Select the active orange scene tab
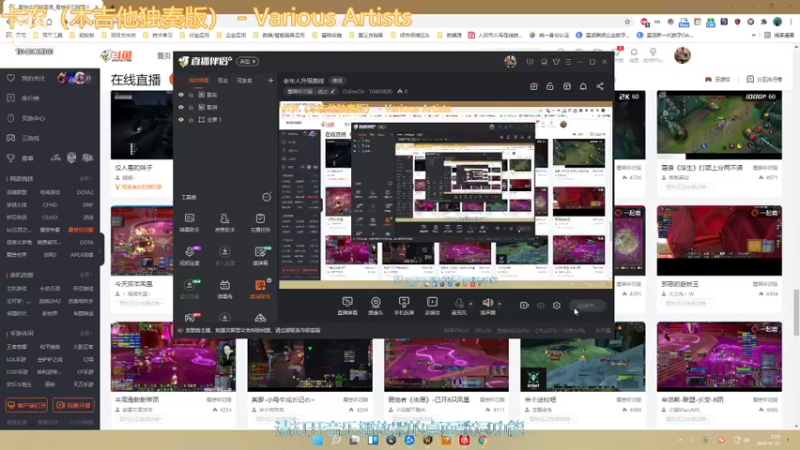 coord(199,81)
